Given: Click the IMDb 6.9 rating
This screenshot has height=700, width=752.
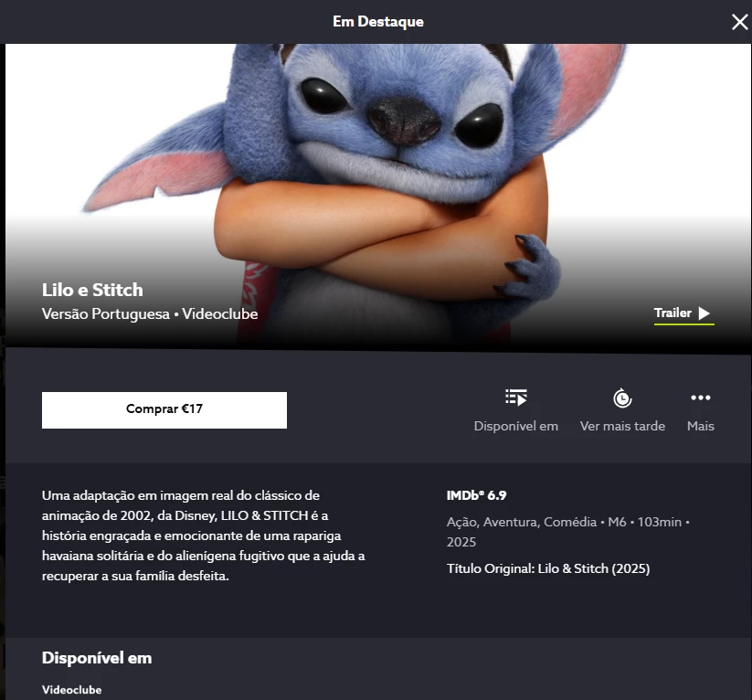Looking at the screenshot, I should point(476,495).
